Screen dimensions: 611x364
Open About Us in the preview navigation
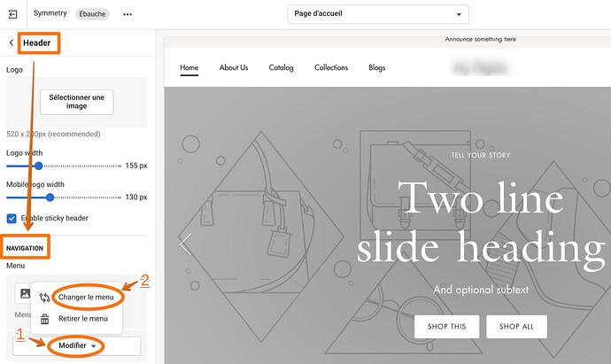click(x=234, y=68)
